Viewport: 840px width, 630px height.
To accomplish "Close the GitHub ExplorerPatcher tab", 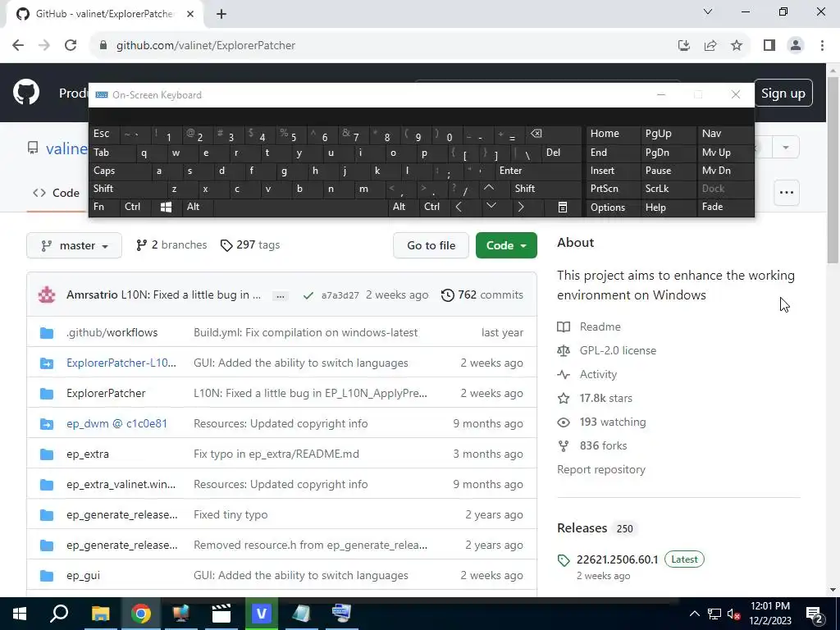I will (x=190, y=14).
